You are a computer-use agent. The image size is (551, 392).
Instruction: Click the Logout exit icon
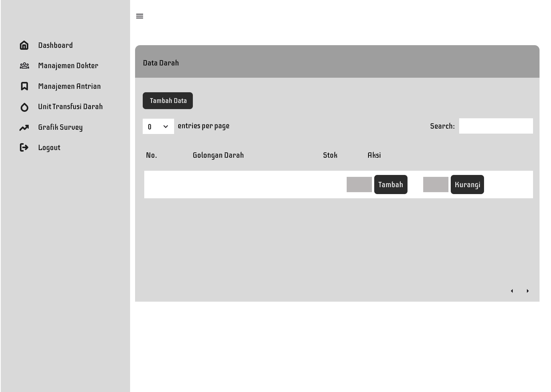(x=24, y=147)
